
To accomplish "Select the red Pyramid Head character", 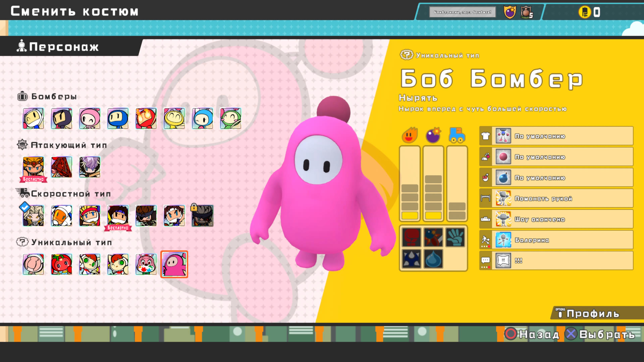I will pyautogui.click(x=62, y=167).
